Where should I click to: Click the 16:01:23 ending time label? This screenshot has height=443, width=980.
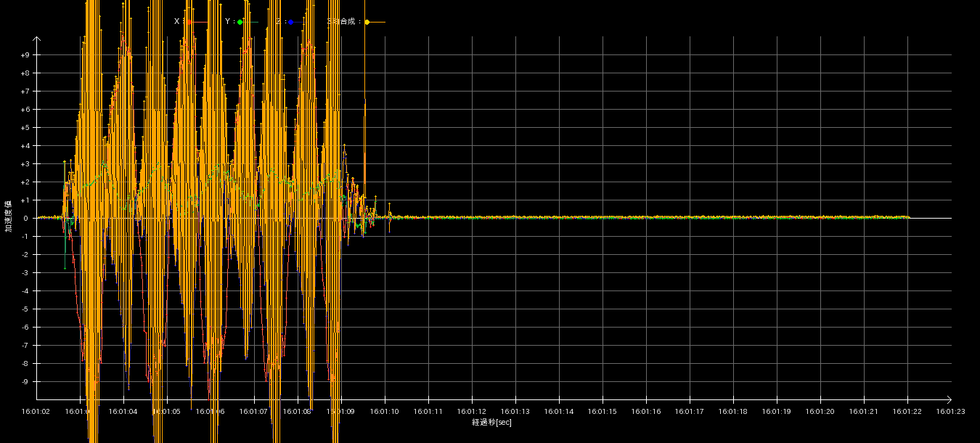coord(951,412)
